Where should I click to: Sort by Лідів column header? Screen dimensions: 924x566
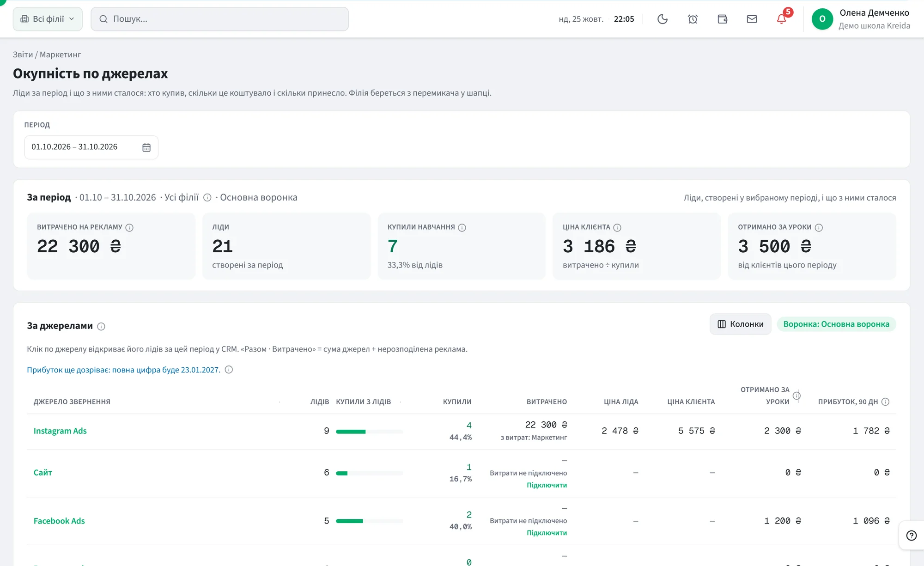click(319, 402)
